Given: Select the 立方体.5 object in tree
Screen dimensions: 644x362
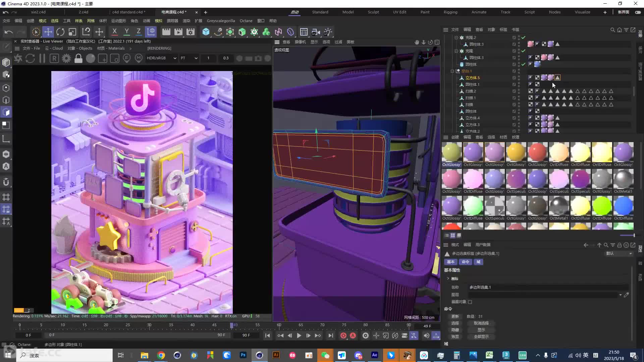Looking at the screenshot, I should click(472, 78).
